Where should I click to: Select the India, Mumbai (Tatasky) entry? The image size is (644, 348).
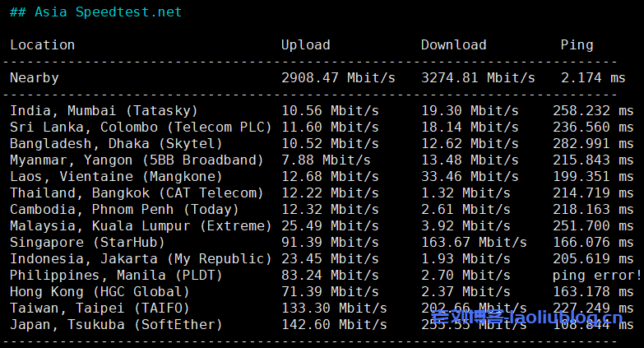click(104, 111)
